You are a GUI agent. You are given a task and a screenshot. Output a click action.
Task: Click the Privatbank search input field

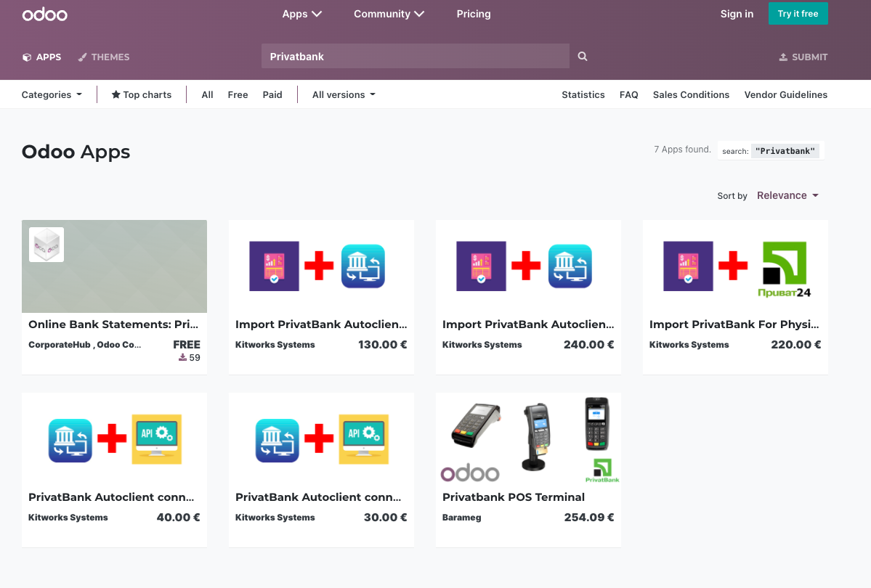click(x=416, y=56)
